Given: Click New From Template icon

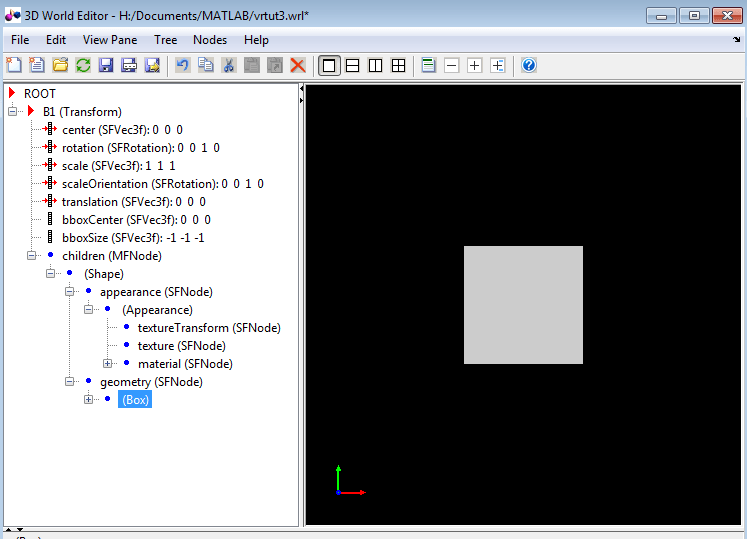Looking at the screenshot, I should 37,65.
